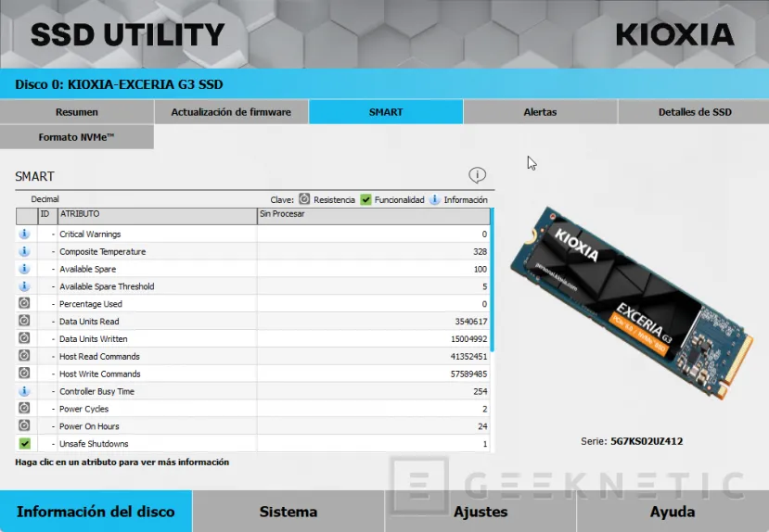Click endurance icon beside Power Cycles
The image size is (769, 532).
coord(24,408)
